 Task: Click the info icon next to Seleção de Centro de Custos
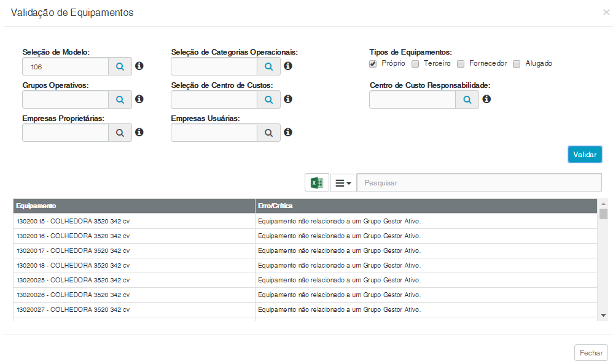point(288,99)
